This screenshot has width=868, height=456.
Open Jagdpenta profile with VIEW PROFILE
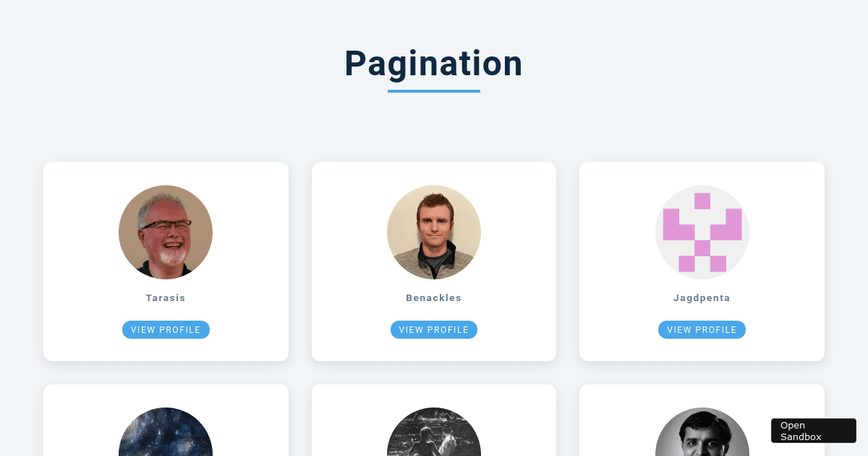click(x=702, y=329)
